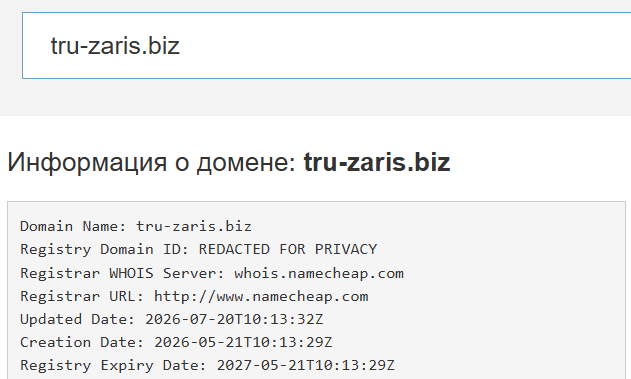
Task: Click the 'Registrar URL:' label
Action: point(82,297)
